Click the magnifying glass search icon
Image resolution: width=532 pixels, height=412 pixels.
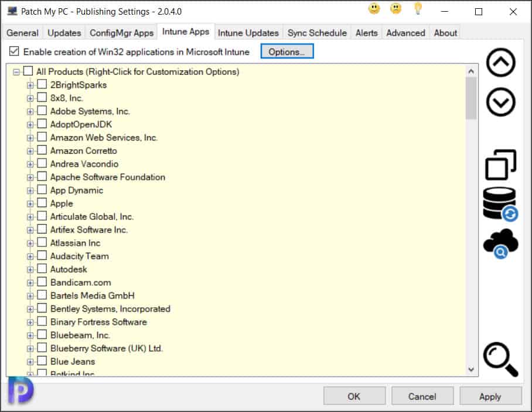500,359
